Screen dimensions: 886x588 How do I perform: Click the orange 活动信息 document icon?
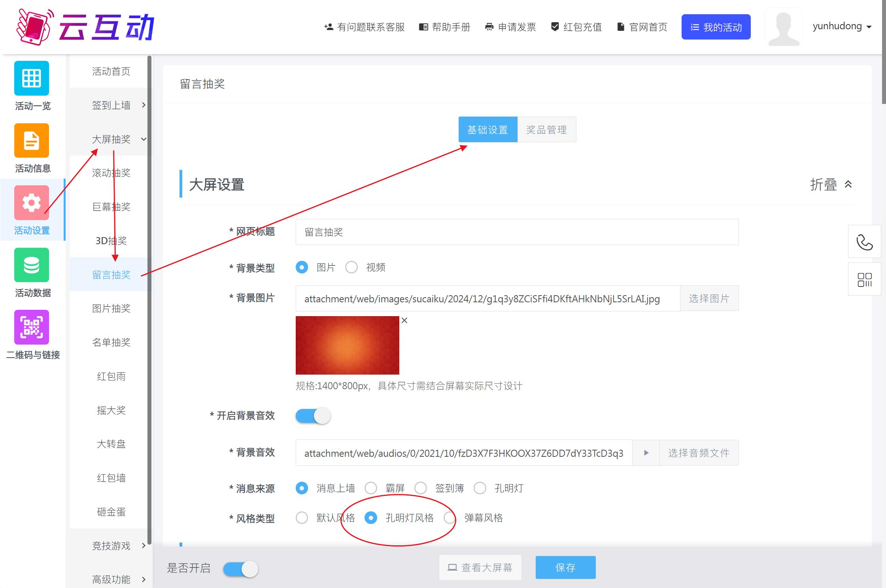(32, 141)
